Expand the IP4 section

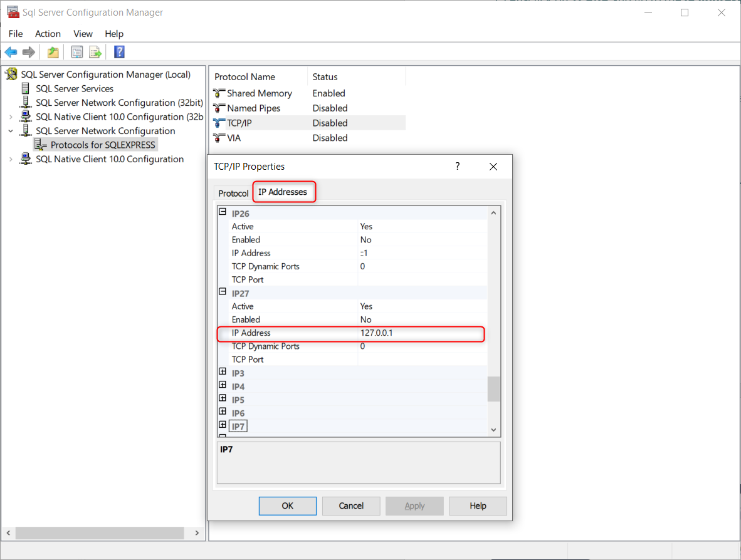tap(223, 385)
